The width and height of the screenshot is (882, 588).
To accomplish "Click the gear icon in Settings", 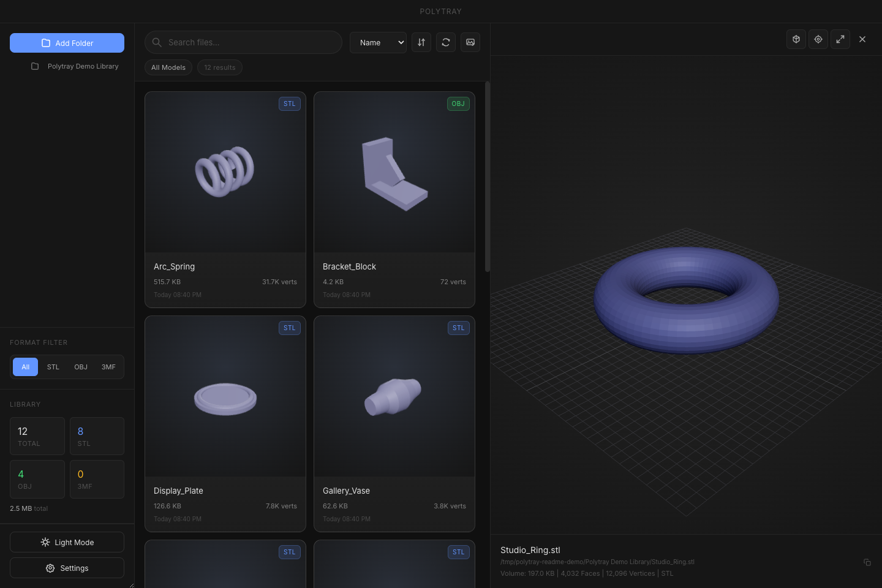I will coord(50,568).
